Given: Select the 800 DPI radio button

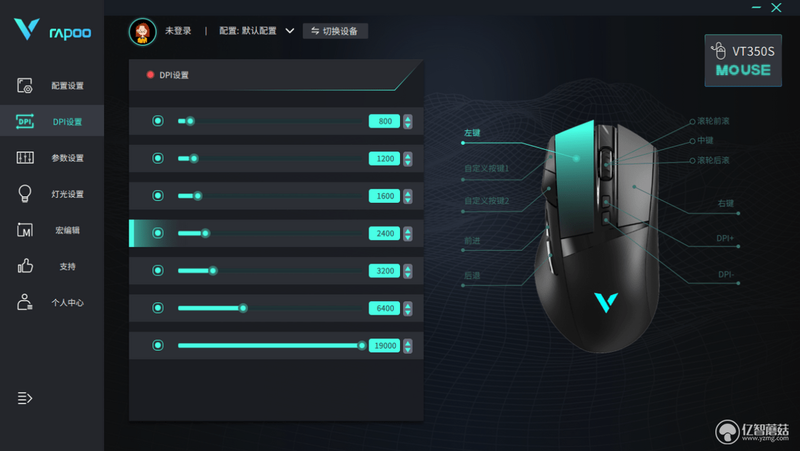Looking at the screenshot, I should pyautogui.click(x=158, y=121).
